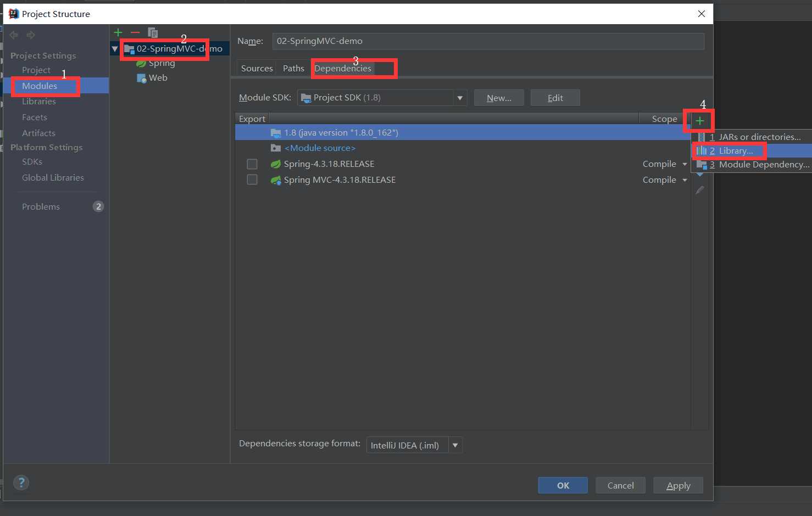Open the Problems section
The width and height of the screenshot is (812, 516).
(41, 207)
